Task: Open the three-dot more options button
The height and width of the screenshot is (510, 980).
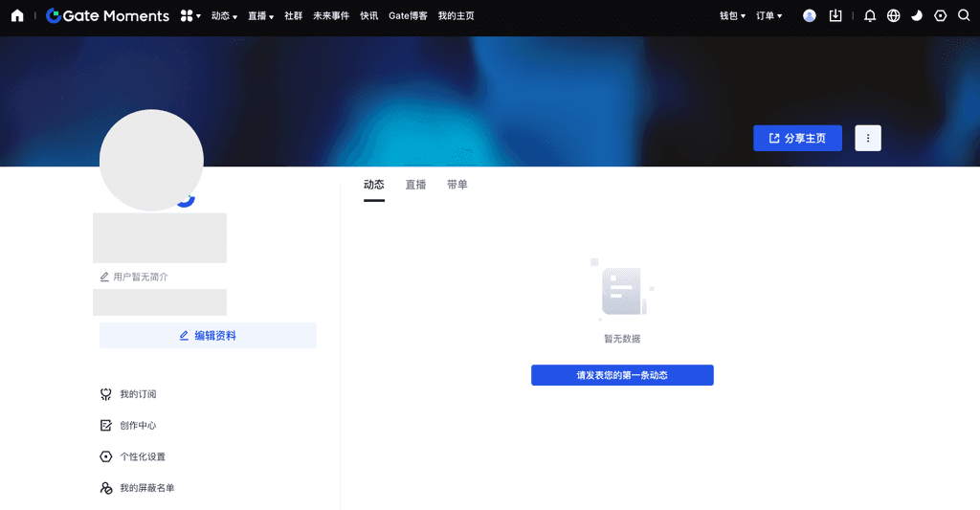Action: 867,138
